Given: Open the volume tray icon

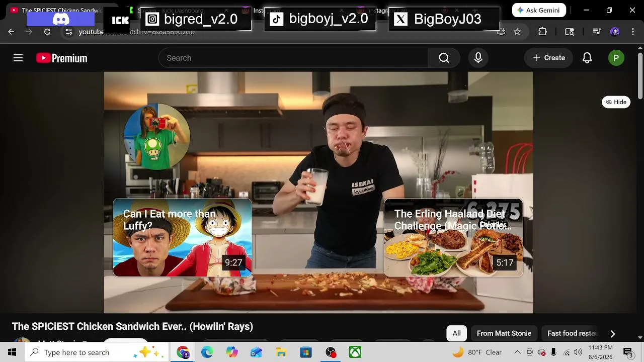Looking at the screenshot, I should click(578, 352).
